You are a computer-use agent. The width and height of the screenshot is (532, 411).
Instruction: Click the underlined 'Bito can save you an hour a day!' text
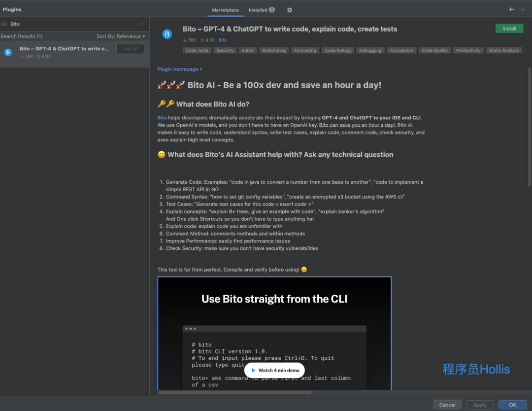point(357,125)
